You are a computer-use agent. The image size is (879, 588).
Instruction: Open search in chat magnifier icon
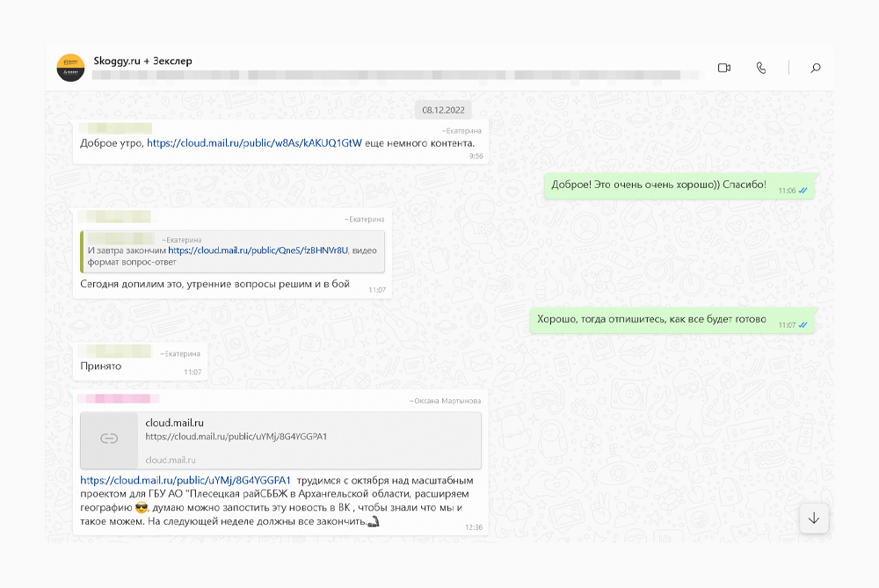816,68
